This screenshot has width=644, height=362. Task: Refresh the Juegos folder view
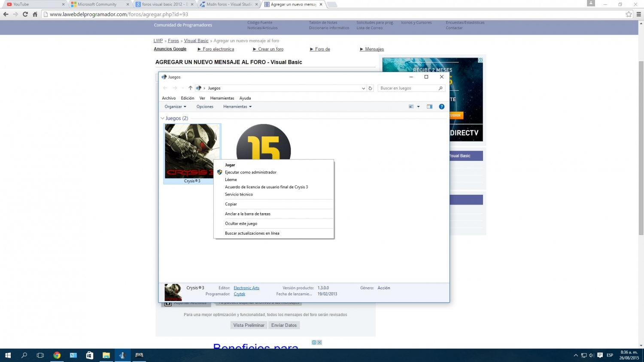click(x=370, y=88)
